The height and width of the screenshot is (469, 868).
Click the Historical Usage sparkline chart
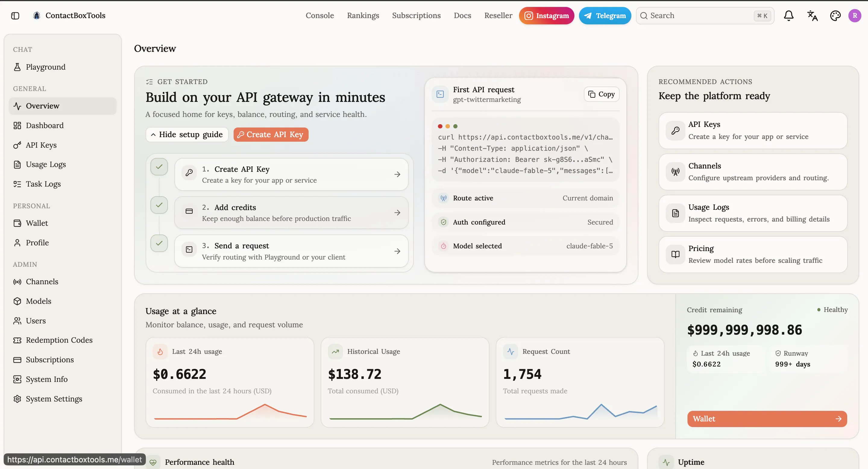click(x=405, y=412)
